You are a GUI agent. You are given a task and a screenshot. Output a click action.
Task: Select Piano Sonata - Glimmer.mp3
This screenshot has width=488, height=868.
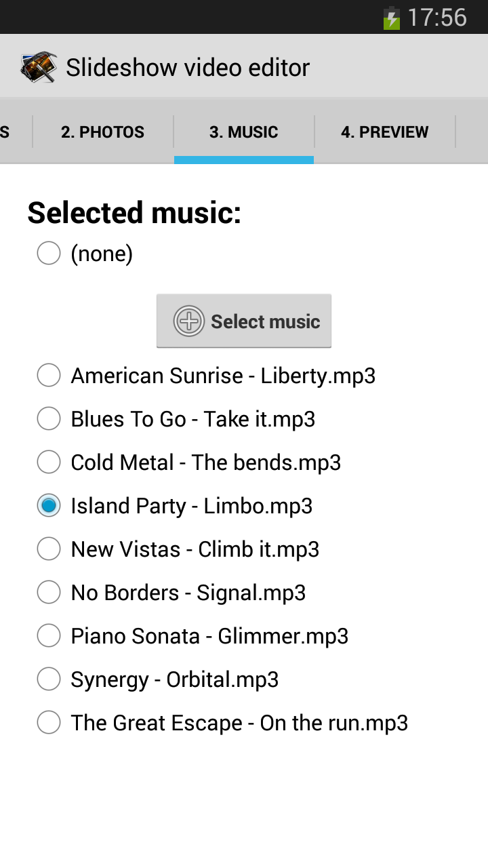[192, 636]
